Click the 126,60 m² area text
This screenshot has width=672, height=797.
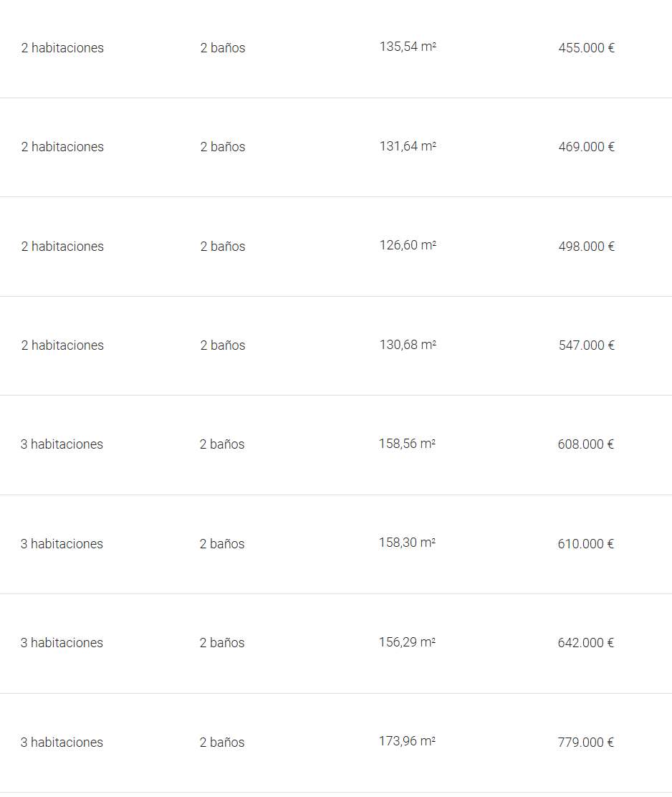[x=408, y=245]
